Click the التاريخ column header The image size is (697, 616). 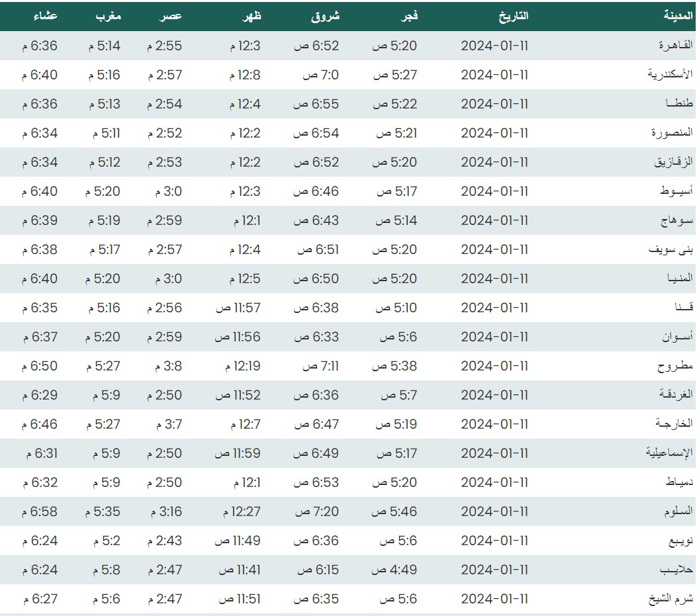pyautogui.click(x=513, y=16)
